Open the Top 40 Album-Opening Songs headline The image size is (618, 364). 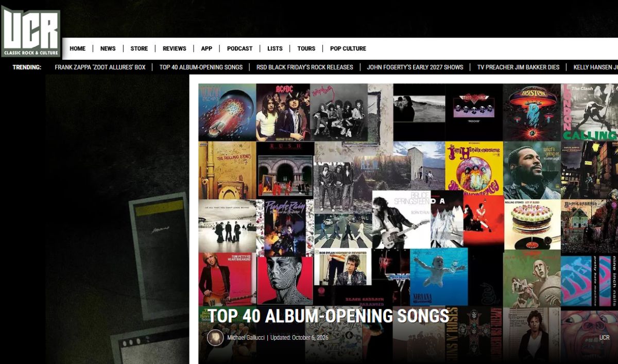[x=329, y=316]
